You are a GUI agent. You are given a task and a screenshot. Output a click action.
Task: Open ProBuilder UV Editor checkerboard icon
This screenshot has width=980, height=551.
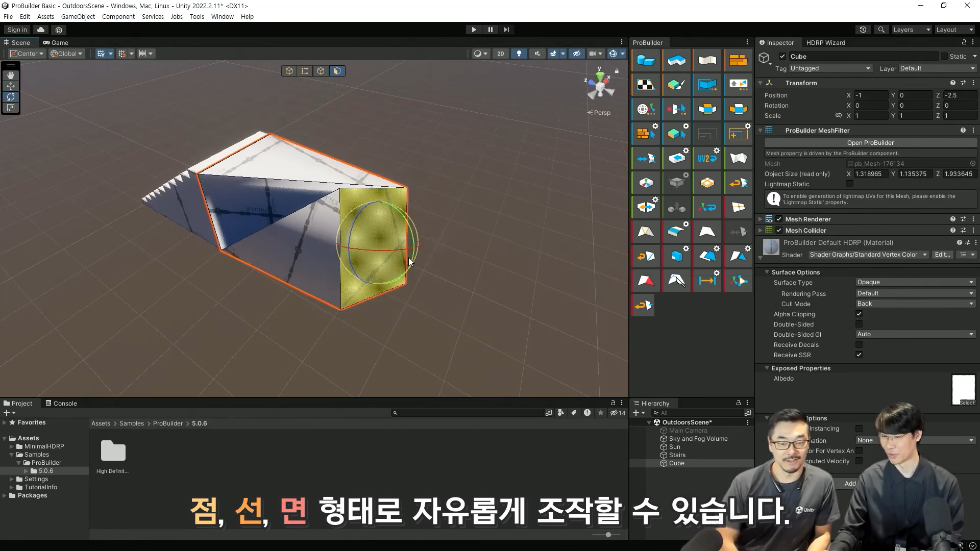646,85
